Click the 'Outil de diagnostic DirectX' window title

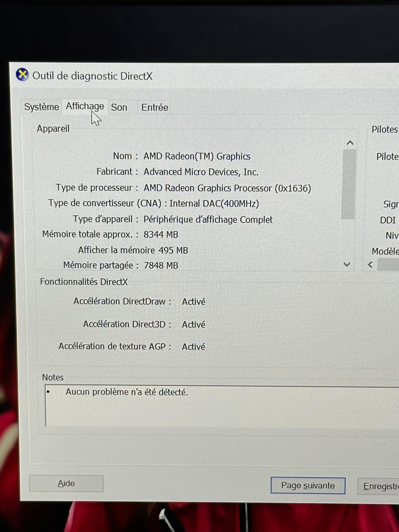pos(92,76)
